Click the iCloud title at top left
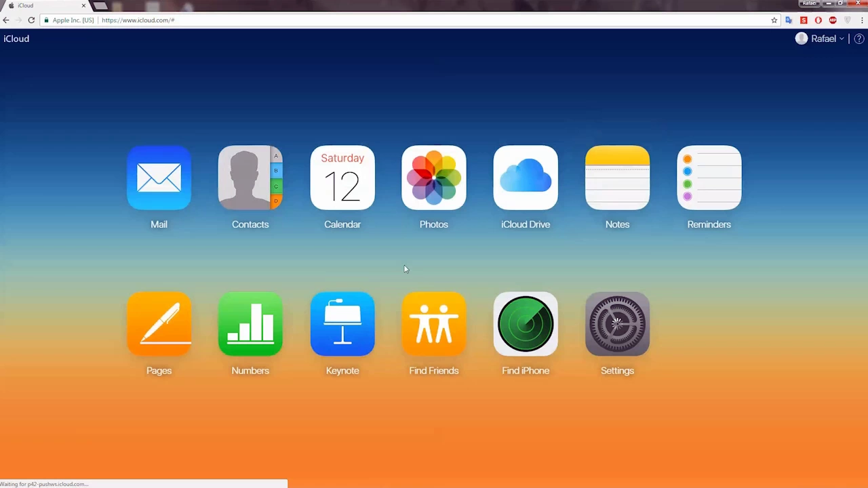The height and width of the screenshot is (488, 868). [16, 39]
